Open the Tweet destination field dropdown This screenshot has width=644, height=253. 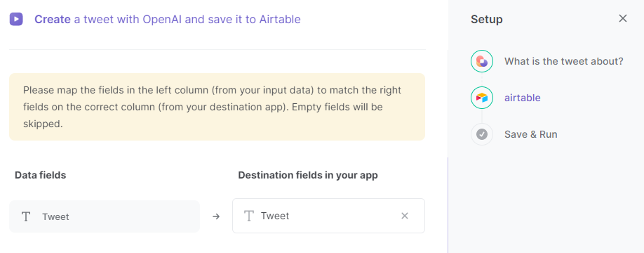coord(328,216)
